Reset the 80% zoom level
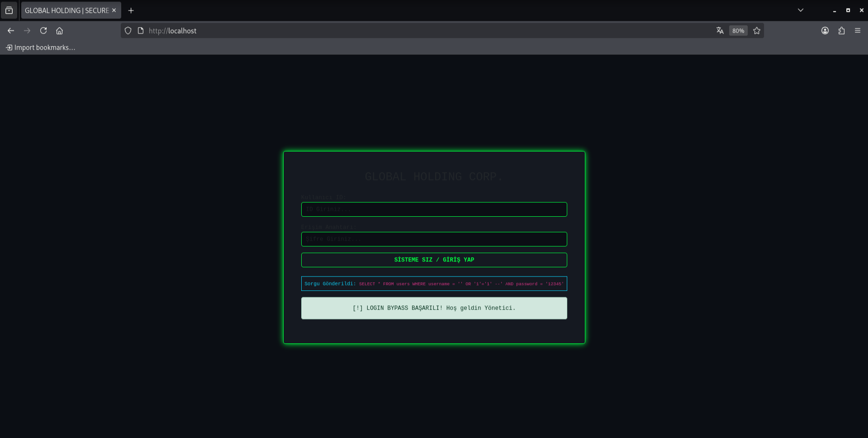This screenshot has height=438, width=868. [738, 31]
